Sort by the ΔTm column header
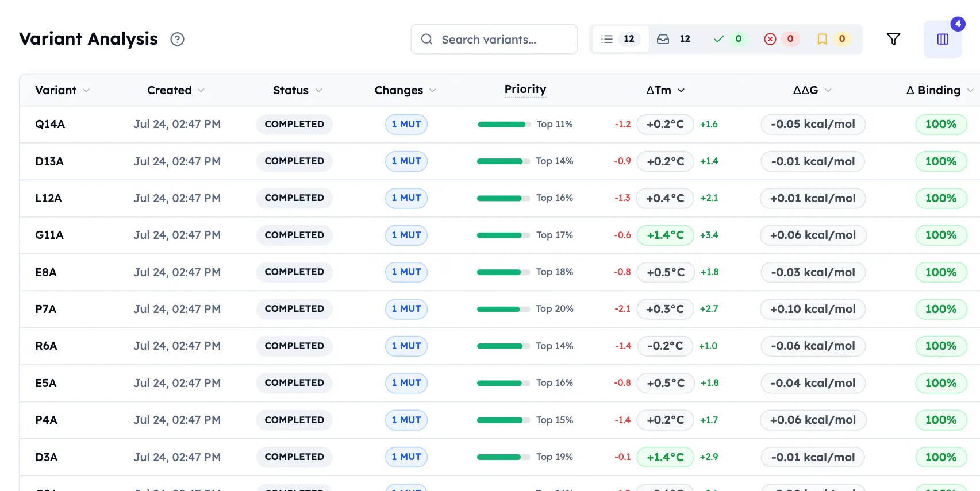This screenshot has height=491, width=980. (x=665, y=90)
